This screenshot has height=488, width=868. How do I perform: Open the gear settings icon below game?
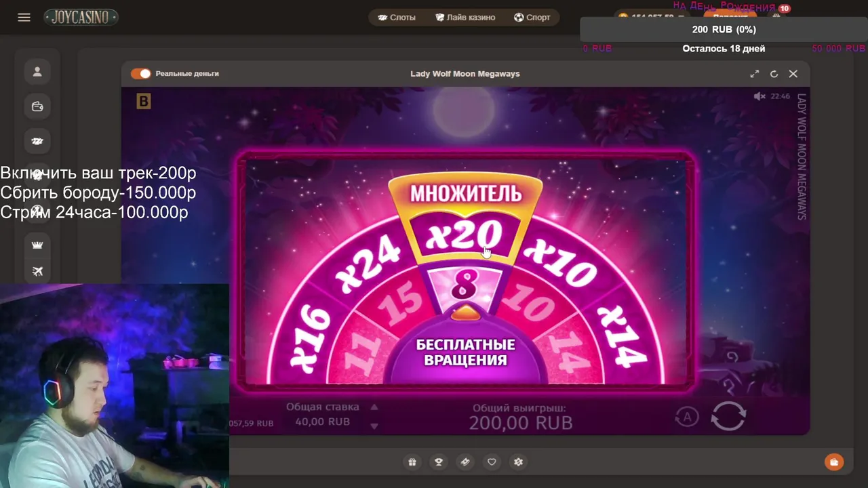519,462
